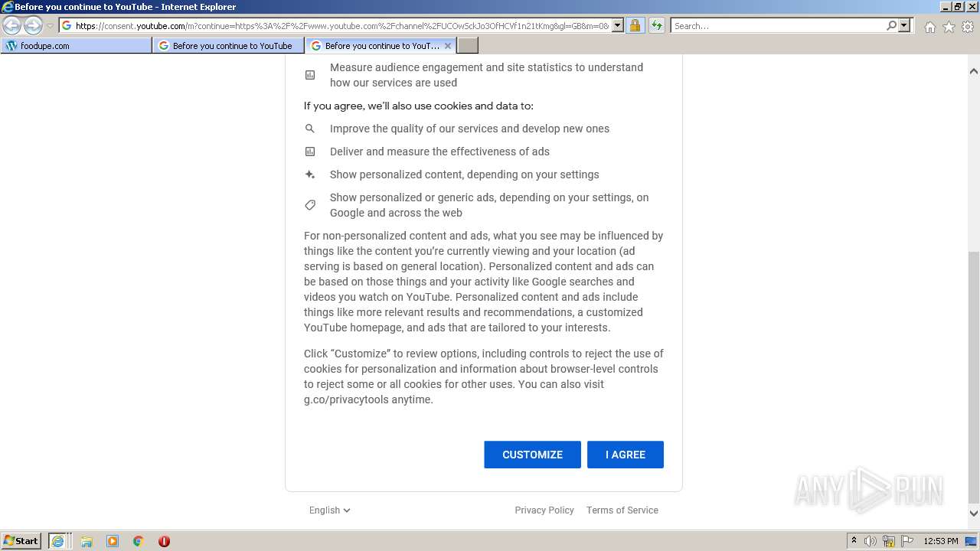Click the 'Improve the quality of our services' line
Viewport: 980px width, 551px height.
[470, 129]
